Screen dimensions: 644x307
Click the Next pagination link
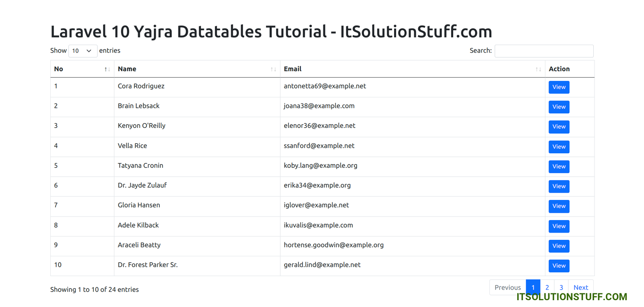pos(580,287)
